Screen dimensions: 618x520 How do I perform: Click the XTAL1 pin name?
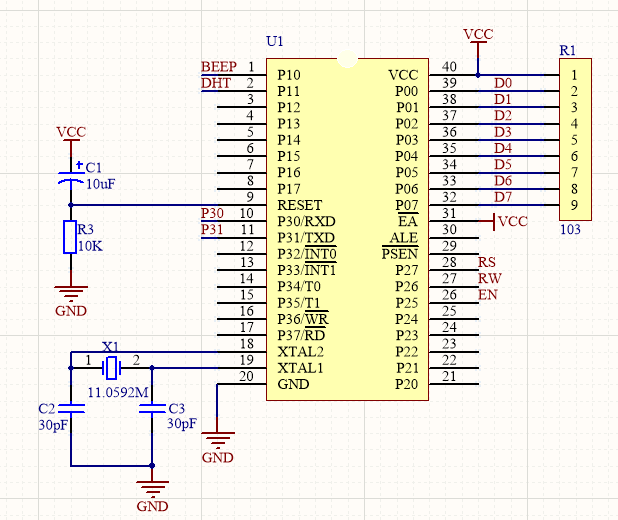300,368
